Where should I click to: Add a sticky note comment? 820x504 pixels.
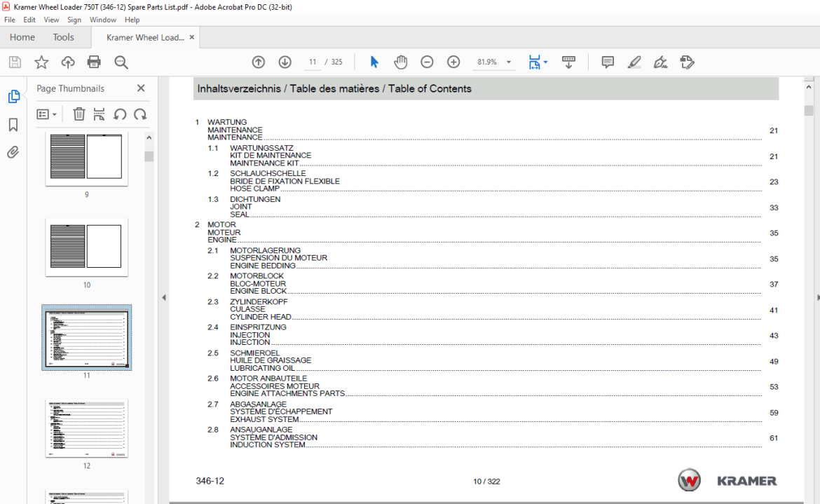608,62
